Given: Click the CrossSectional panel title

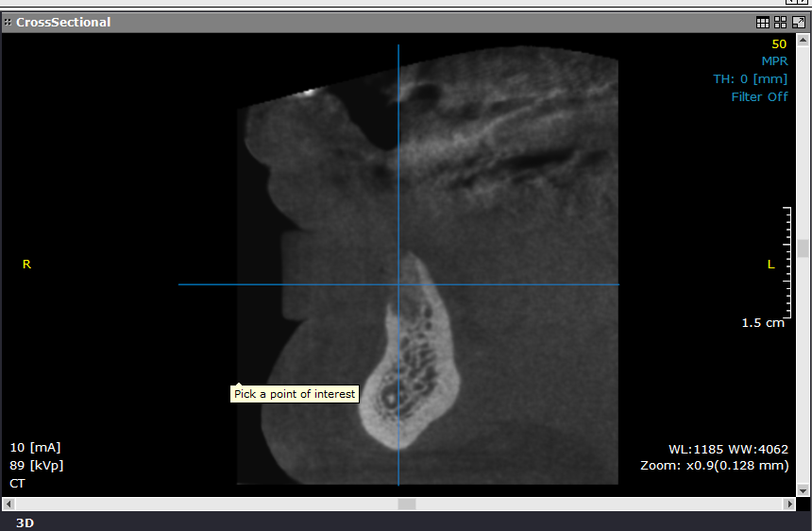Looking at the screenshot, I should (x=63, y=23).
